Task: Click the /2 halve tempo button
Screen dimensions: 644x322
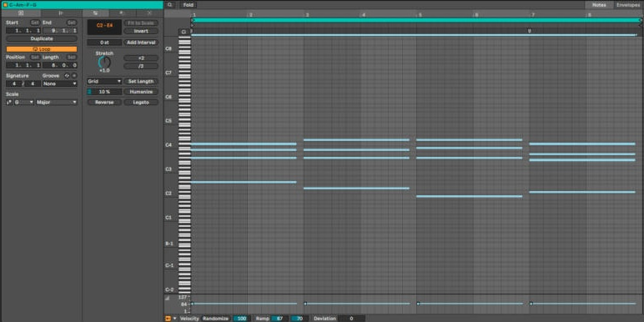Action: coord(141,66)
